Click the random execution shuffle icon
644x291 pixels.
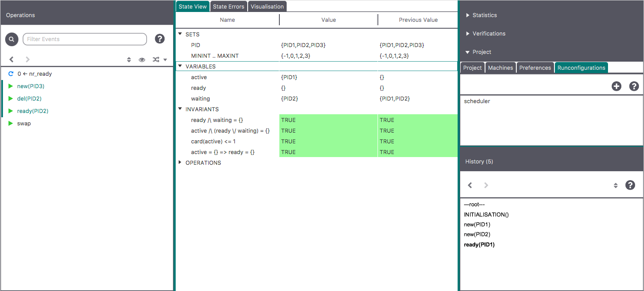tap(156, 60)
